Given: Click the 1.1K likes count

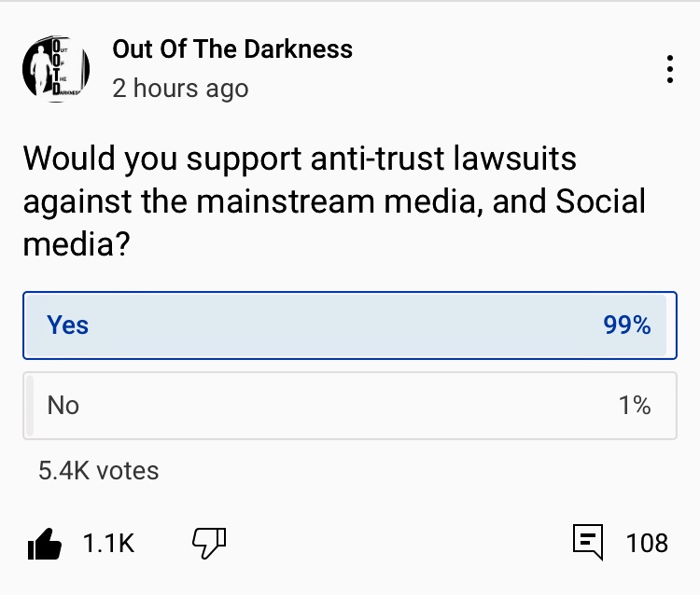Looking at the screenshot, I should pyautogui.click(x=108, y=543).
